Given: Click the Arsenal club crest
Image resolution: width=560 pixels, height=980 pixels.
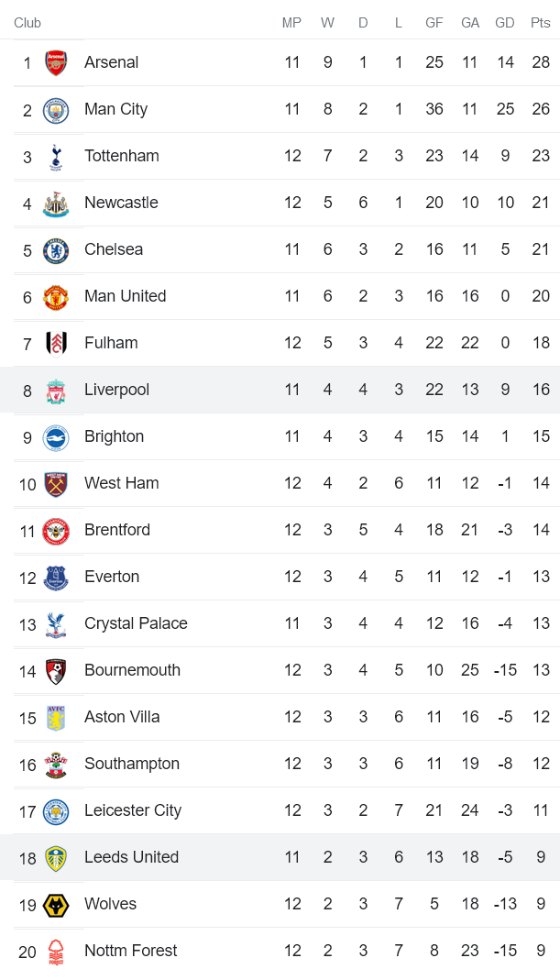Looking at the screenshot, I should 56,62.
